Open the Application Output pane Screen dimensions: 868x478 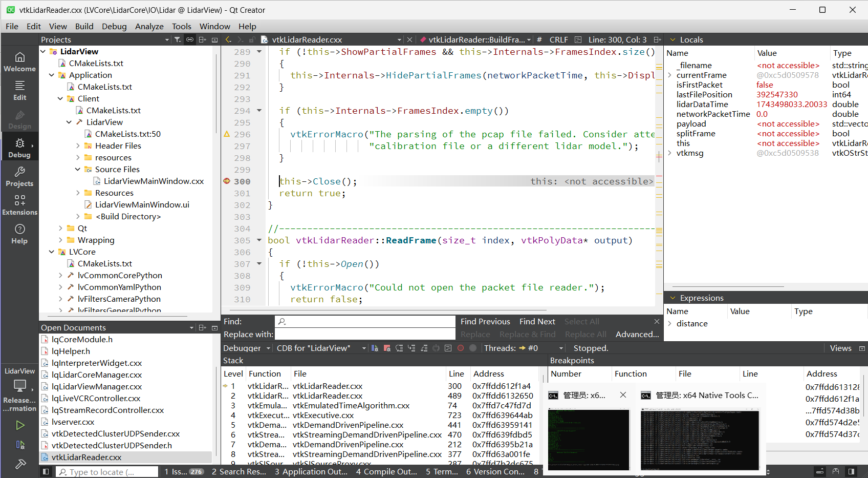pyautogui.click(x=311, y=471)
